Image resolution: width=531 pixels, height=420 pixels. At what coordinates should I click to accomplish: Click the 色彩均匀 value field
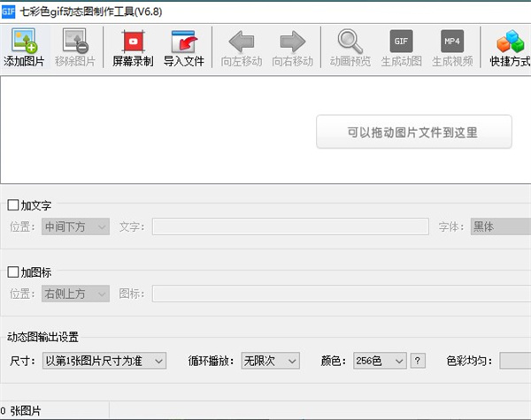(515, 361)
